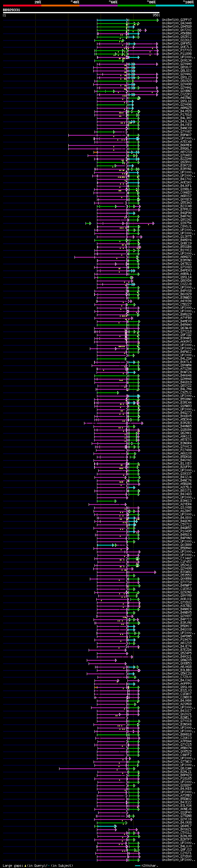Select the UniRef100_Q7TWC0 label

coord(176,761)
